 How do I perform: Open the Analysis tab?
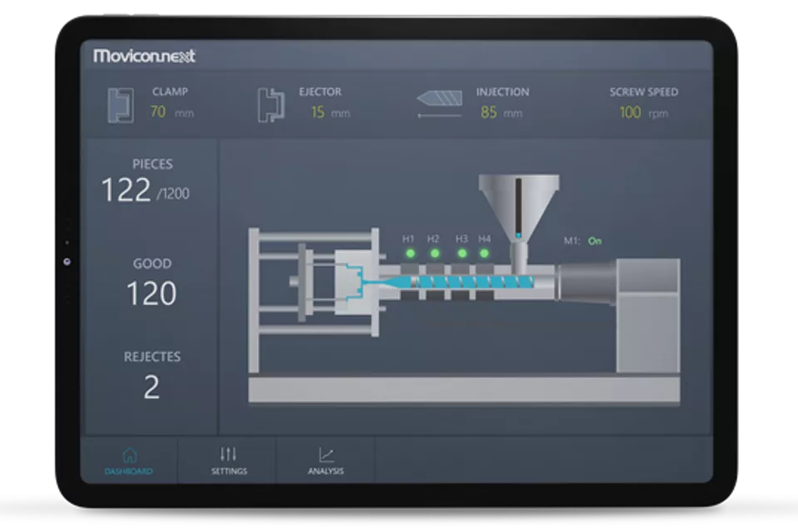pyautogui.click(x=326, y=462)
